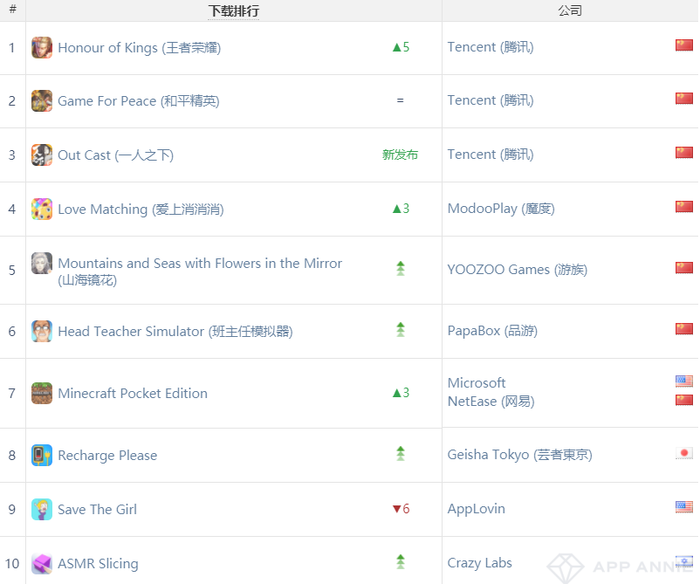
Task: Click rank number 10 cell
Action: pyautogui.click(x=12, y=563)
